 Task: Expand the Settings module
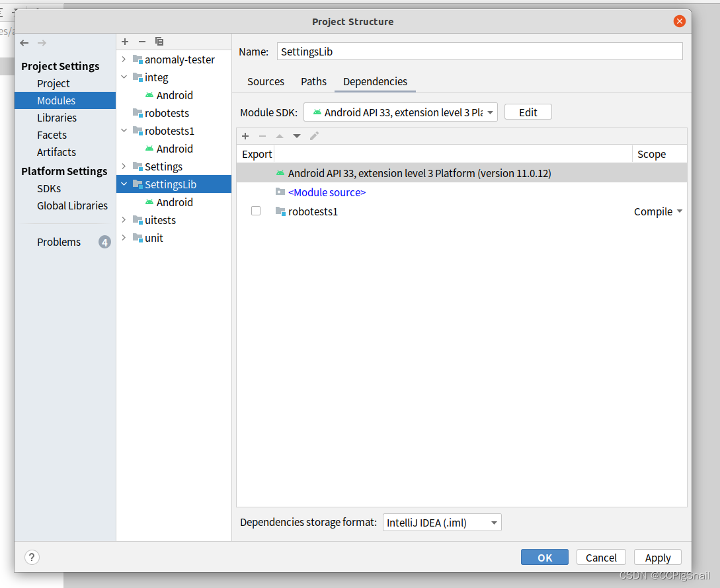tap(124, 166)
